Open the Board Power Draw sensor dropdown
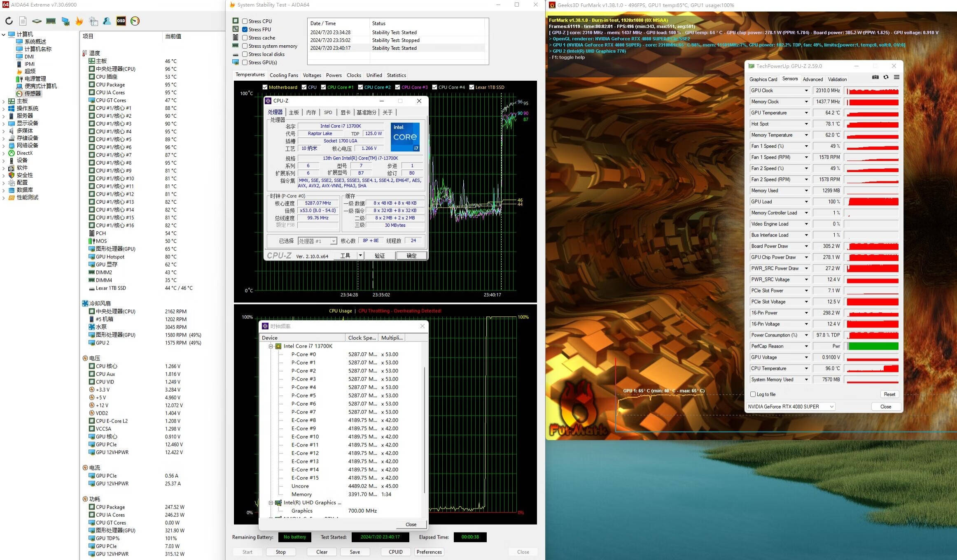Screen dimensions: 957x560 point(806,246)
